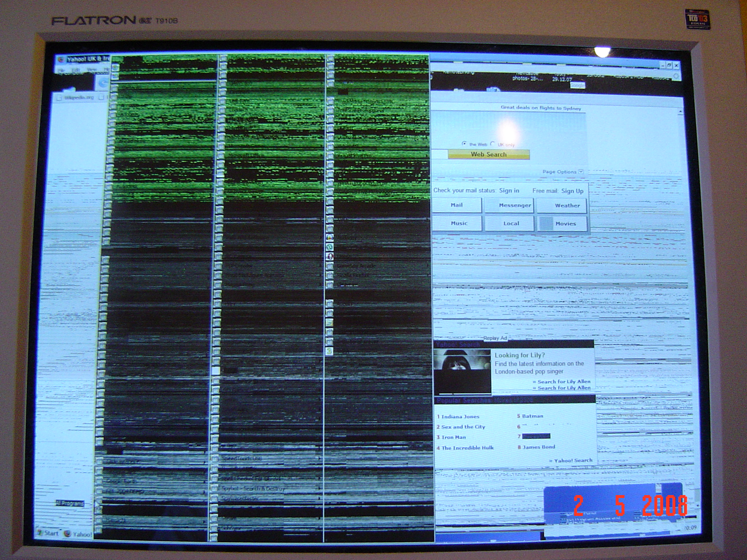747x560 pixels.
Task: Open the Indiana Jones popular search link
Action: pos(460,416)
